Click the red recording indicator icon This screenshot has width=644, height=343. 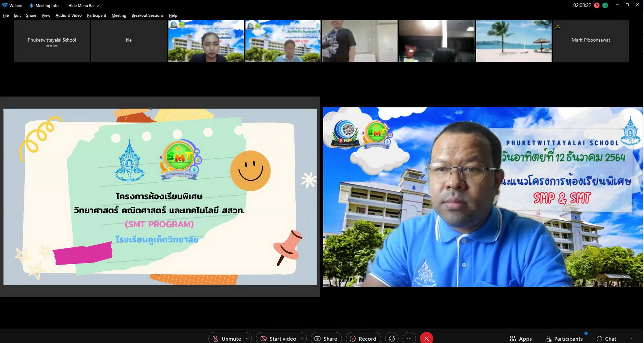[x=597, y=5]
